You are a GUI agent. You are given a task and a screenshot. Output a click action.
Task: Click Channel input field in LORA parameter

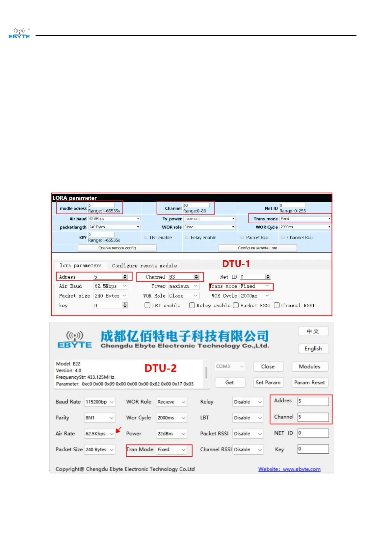[196, 205]
